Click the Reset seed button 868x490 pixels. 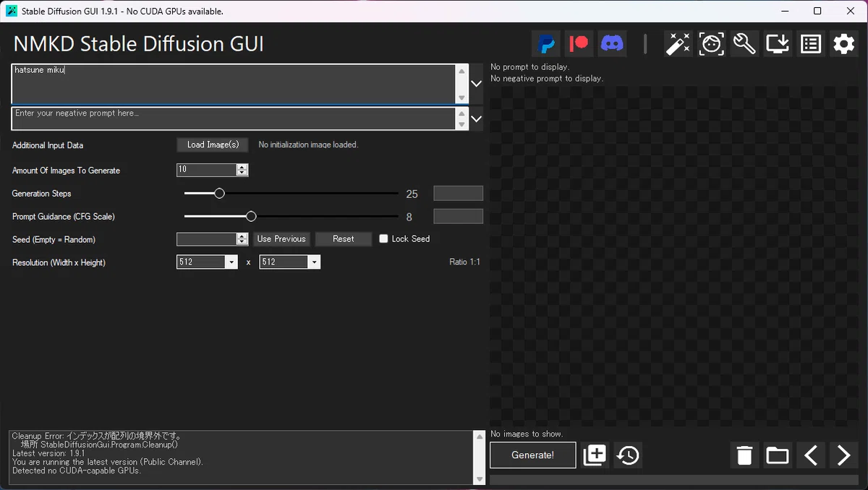tap(344, 239)
